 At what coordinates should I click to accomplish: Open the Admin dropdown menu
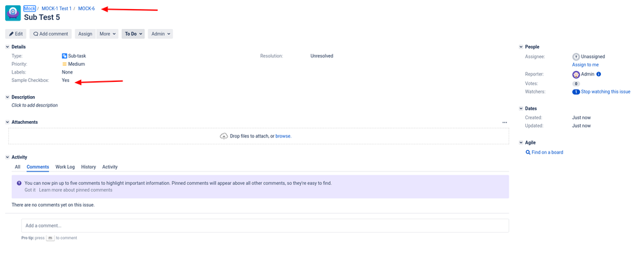point(160,34)
